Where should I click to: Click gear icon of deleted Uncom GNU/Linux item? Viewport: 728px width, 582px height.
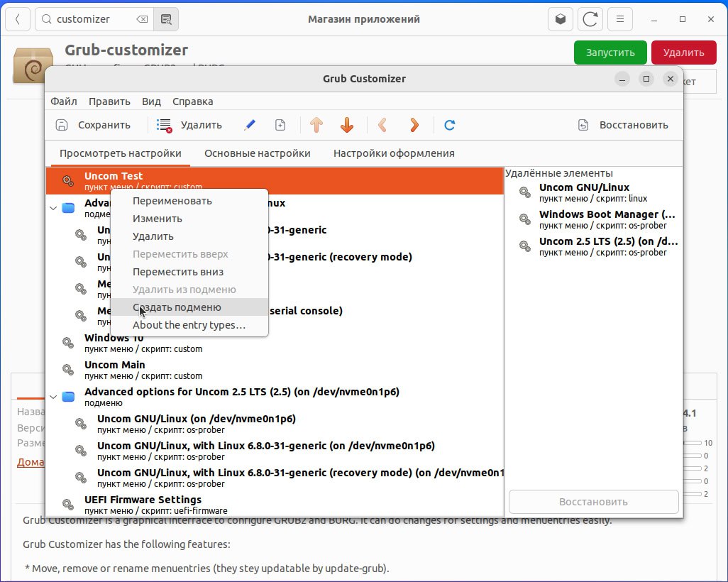(x=524, y=192)
